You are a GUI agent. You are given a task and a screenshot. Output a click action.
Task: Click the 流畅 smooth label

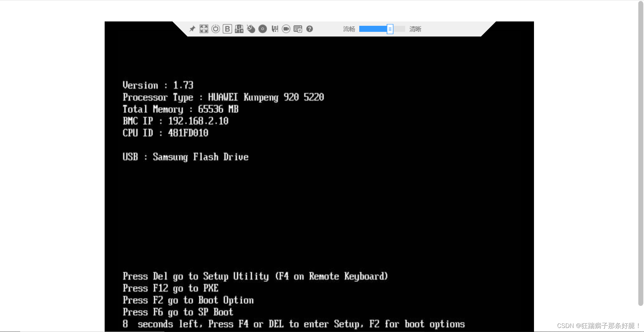click(349, 29)
